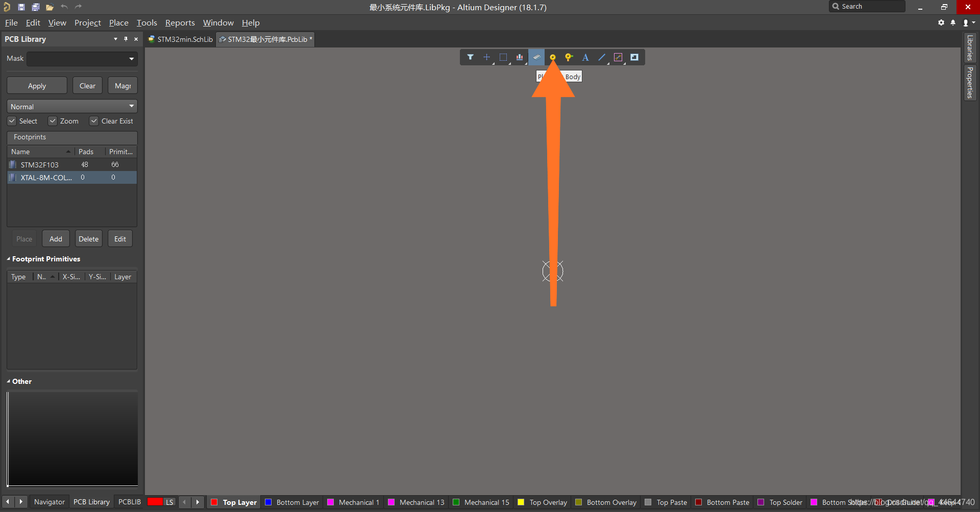Open the PCB Library panel options arrow
980x512 pixels.
115,39
